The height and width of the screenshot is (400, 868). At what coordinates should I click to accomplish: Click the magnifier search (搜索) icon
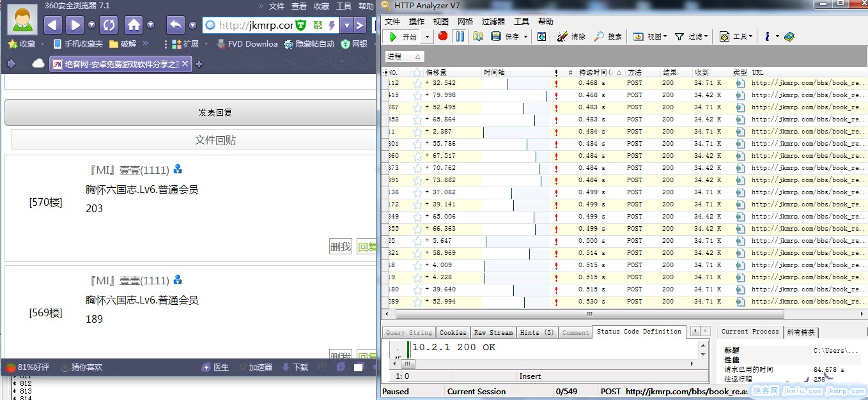click(x=599, y=36)
